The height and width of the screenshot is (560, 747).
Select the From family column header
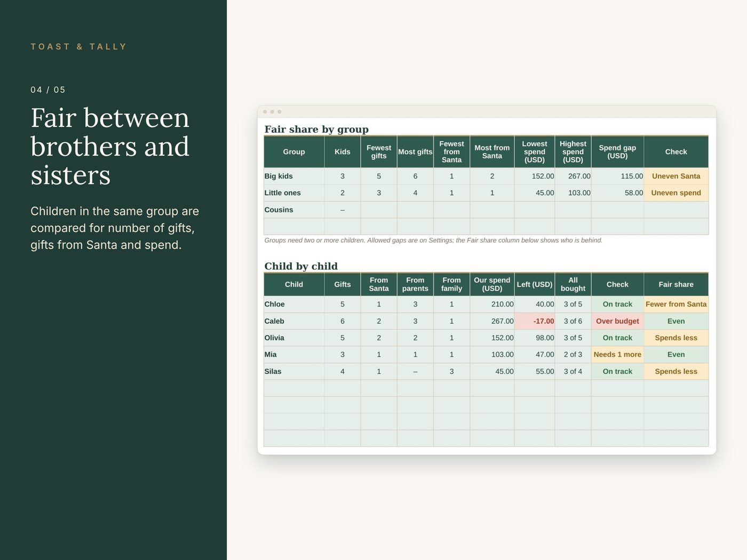[x=451, y=284]
